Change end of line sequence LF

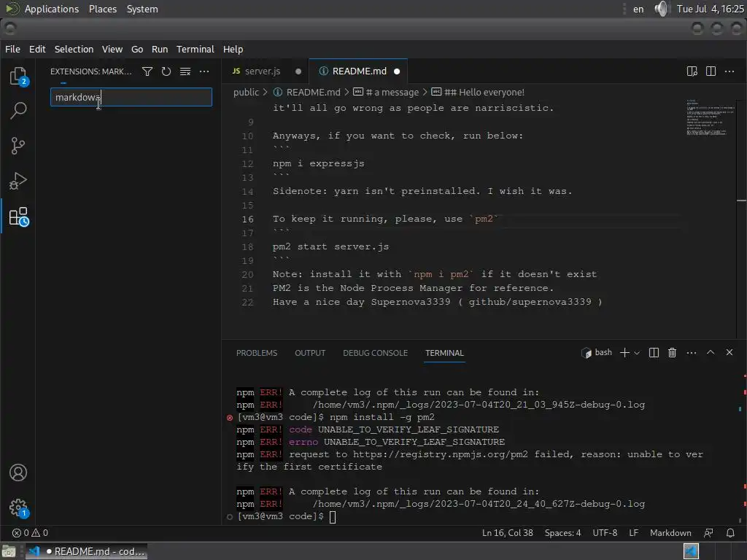click(x=634, y=533)
